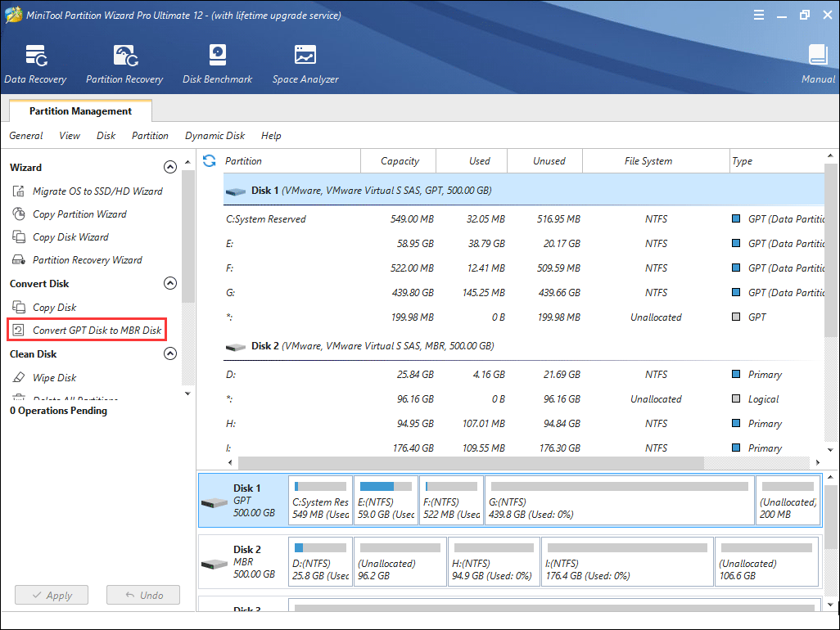840x630 pixels.
Task: Click the G:(NTFS) block in Disk 1 map
Action: click(620, 501)
